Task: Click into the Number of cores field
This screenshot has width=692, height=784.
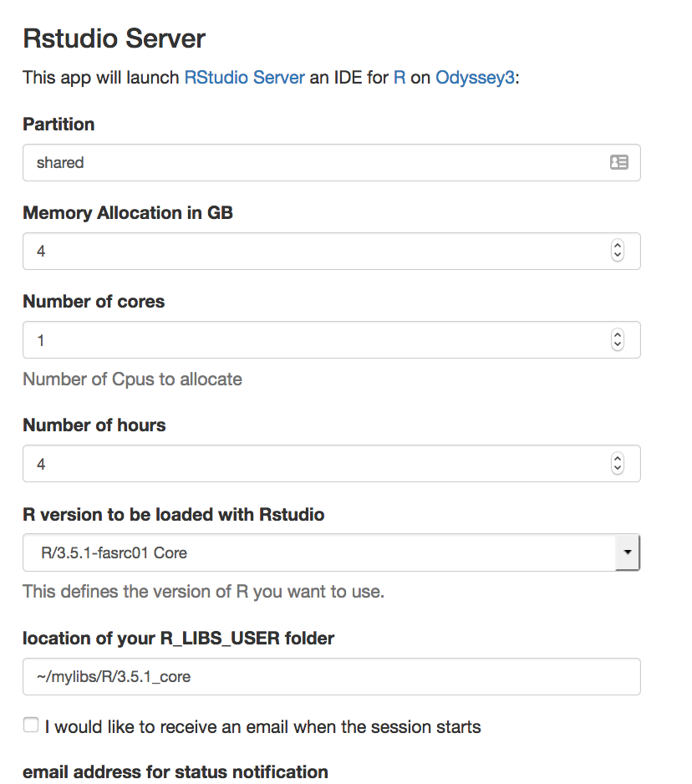Action: click(332, 340)
